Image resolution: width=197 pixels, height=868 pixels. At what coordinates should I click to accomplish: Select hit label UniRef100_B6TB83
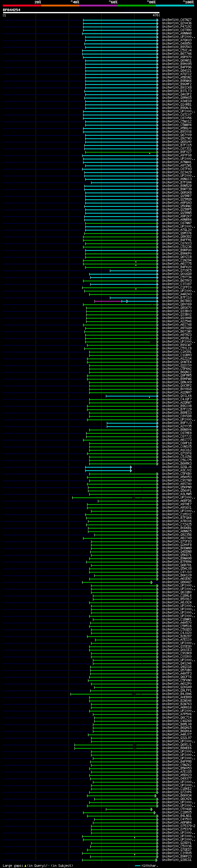point(176,301)
